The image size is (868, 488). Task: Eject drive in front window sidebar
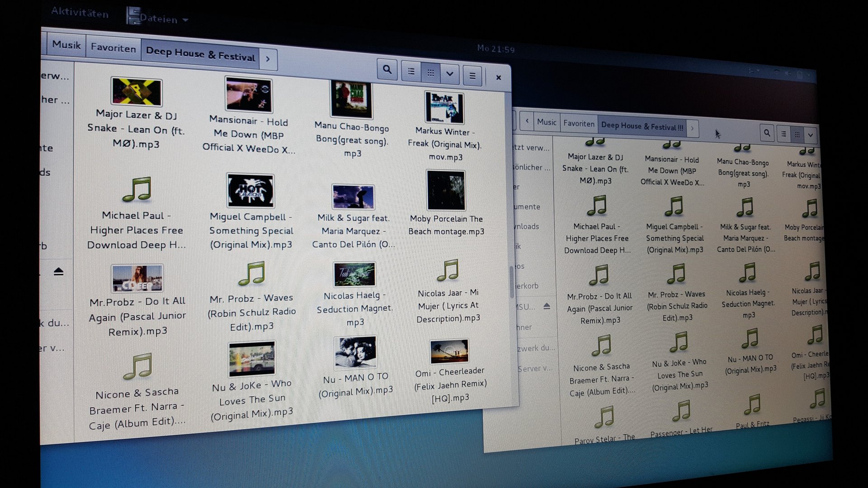58,272
